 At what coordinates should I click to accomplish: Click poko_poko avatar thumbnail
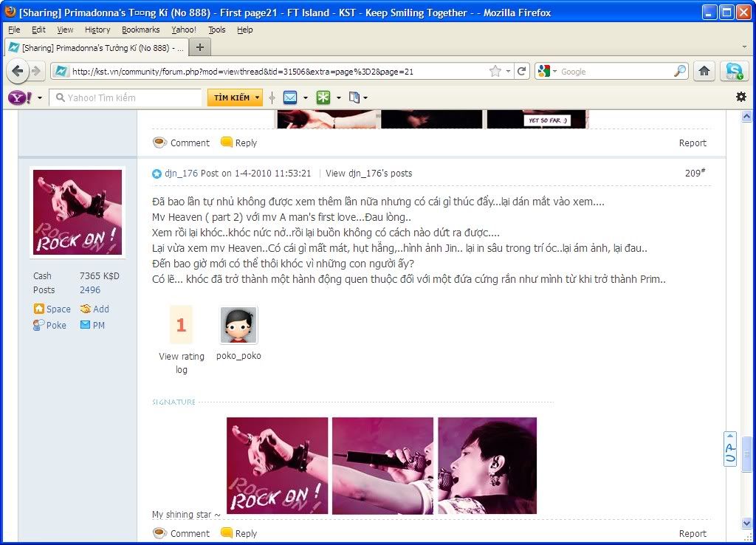238,325
